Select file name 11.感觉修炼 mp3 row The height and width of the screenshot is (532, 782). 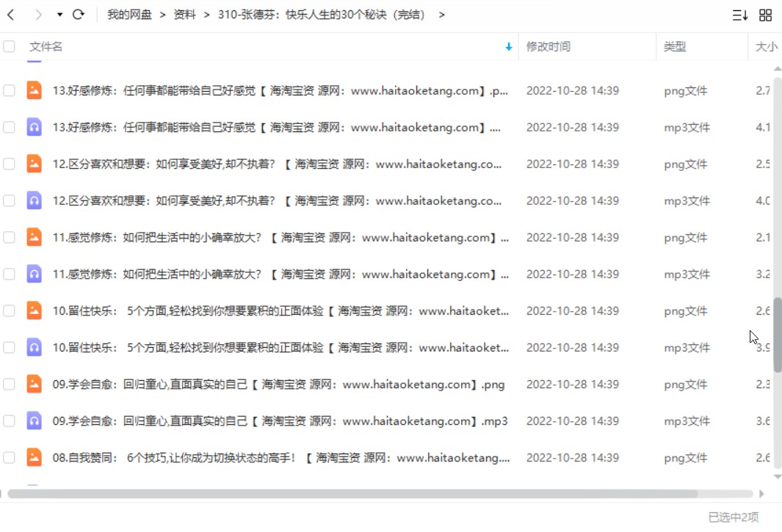pyautogui.click(x=280, y=274)
